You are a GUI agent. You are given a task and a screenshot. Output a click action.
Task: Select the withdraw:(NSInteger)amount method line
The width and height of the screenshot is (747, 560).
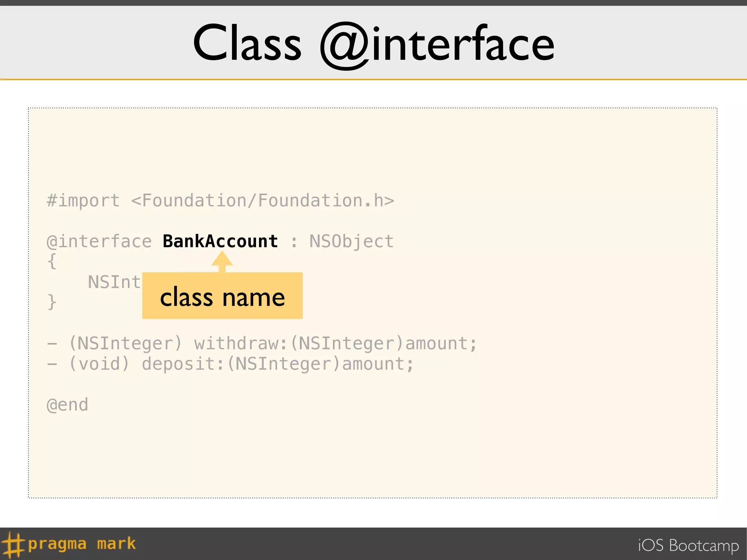tap(262, 344)
